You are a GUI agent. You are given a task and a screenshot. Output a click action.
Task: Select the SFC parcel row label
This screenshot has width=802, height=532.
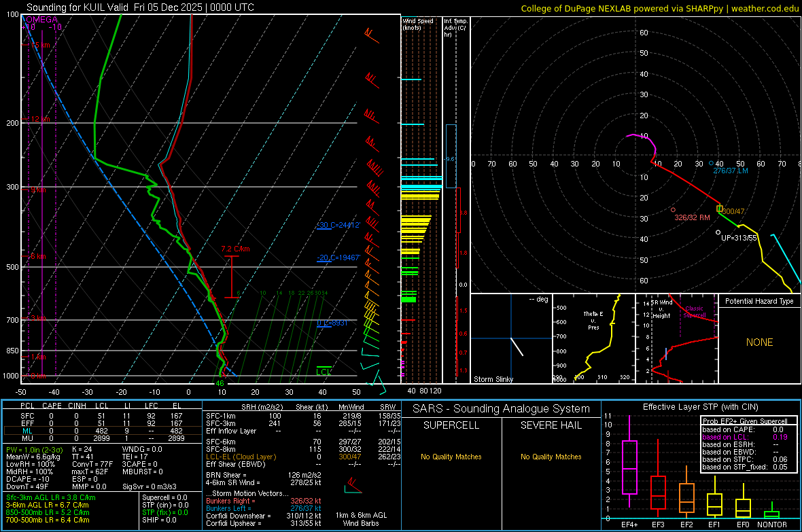pos(27,416)
